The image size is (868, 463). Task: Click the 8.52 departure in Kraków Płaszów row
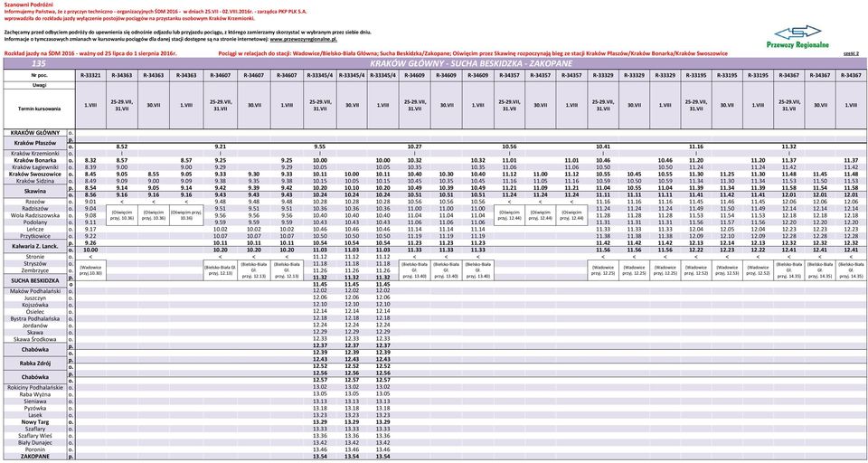click(122, 146)
